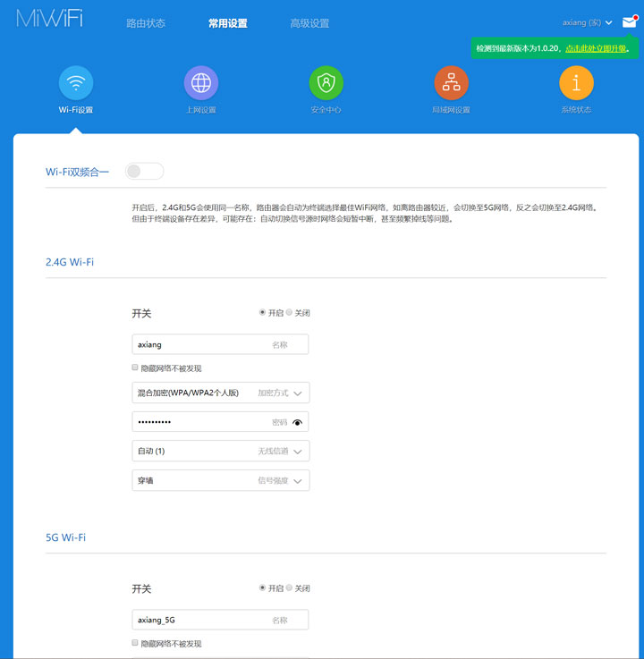Select 关闭 radio for 5G Wi-Fi
Screen dimensions: 644x659
(289, 587)
